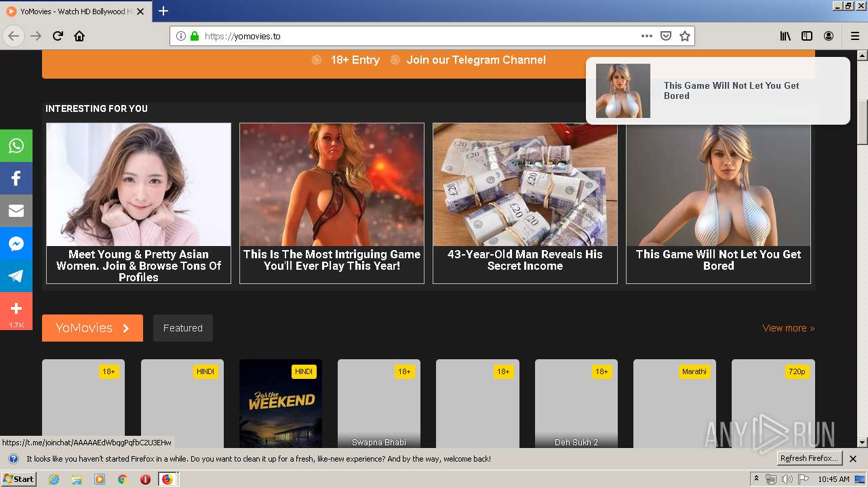Open the Library history and bookmarks
Screen dimensions: 868x488
(785, 36)
